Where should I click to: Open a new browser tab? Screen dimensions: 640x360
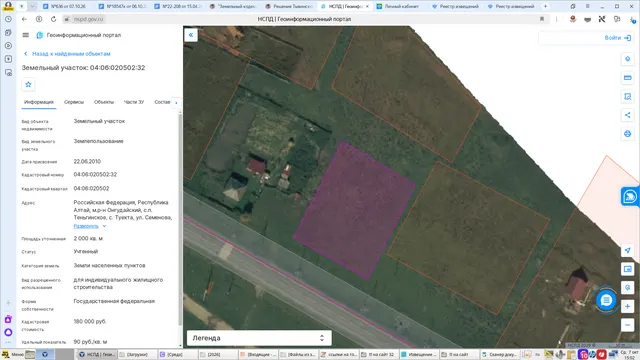(545, 6)
